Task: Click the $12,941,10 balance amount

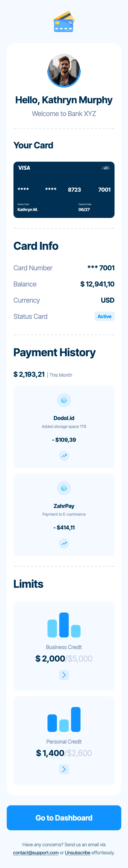Action: (97, 284)
